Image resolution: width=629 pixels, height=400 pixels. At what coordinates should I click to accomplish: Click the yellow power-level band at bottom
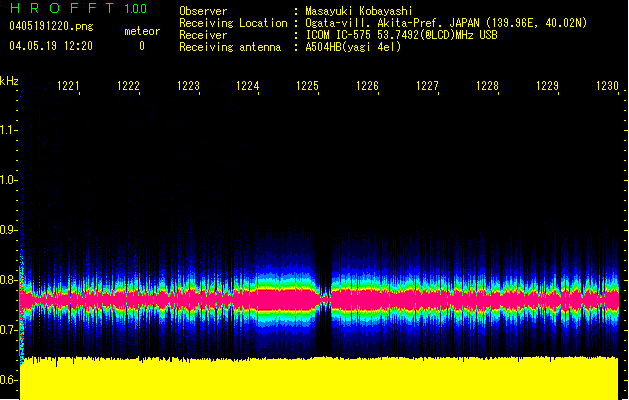click(320, 380)
